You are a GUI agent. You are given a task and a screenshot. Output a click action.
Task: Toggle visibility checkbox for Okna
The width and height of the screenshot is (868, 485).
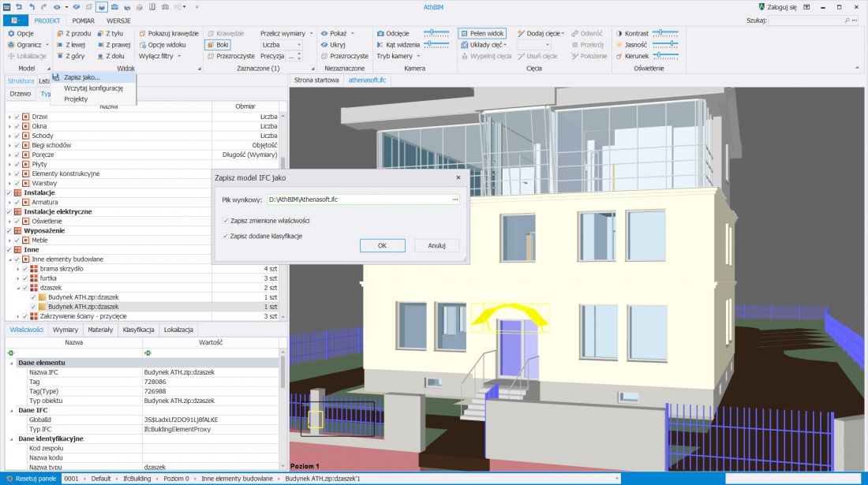tap(17, 126)
